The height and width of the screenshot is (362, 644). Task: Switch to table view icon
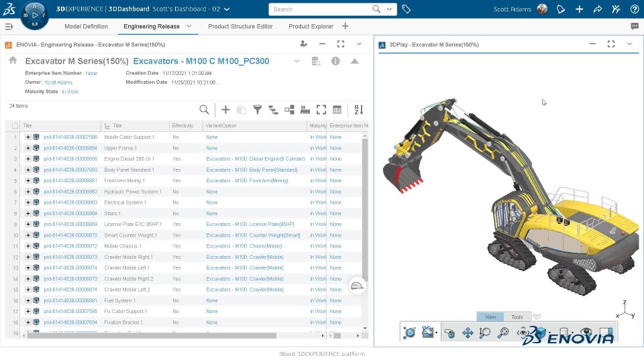click(x=337, y=109)
